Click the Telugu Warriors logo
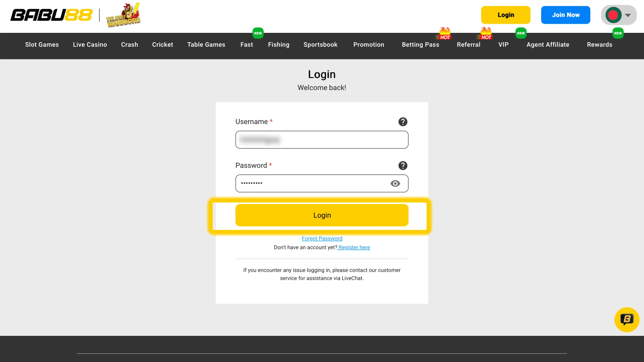Screen dimensions: 644x362 (122, 15)
